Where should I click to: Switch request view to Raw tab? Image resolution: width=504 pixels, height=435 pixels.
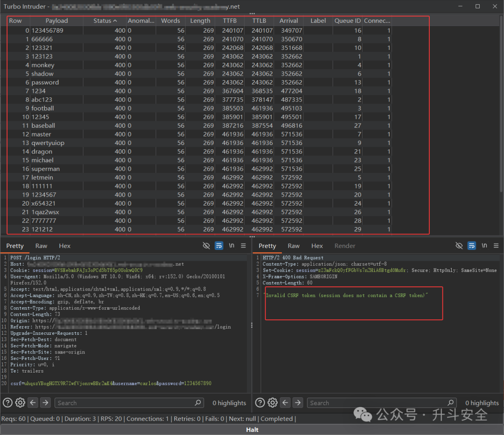click(x=41, y=246)
